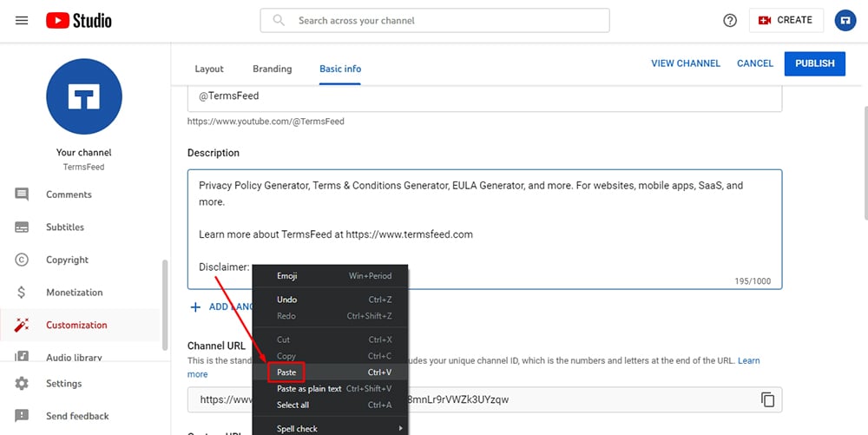Image resolution: width=868 pixels, height=435 pixels.
Task: Open the hamburger navigation menu
Action: (x=22, y=21)
